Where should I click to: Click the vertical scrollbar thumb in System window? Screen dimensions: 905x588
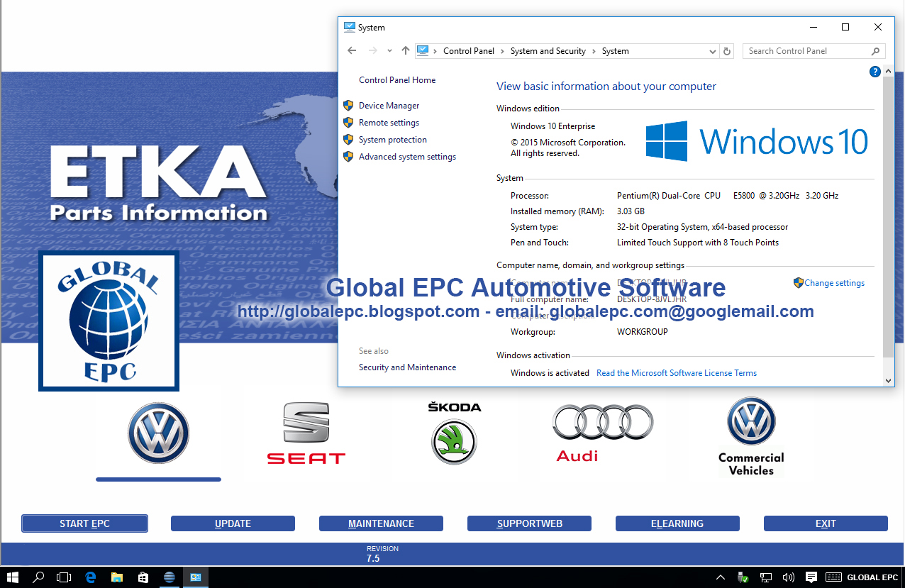click(x=889, y=218)
